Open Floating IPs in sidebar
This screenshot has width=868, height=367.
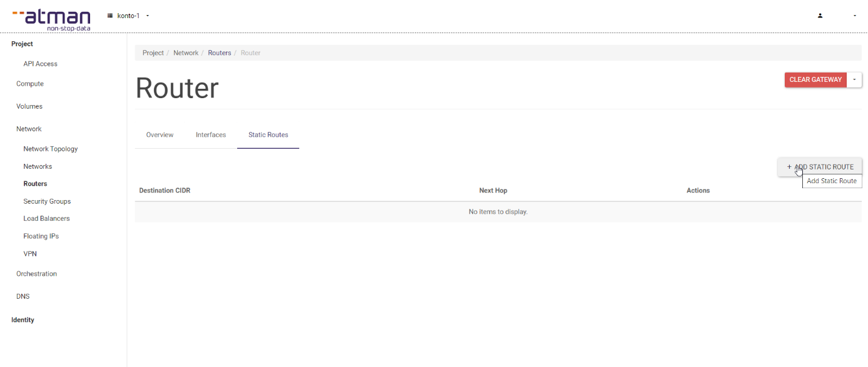(x=41, y=236)
